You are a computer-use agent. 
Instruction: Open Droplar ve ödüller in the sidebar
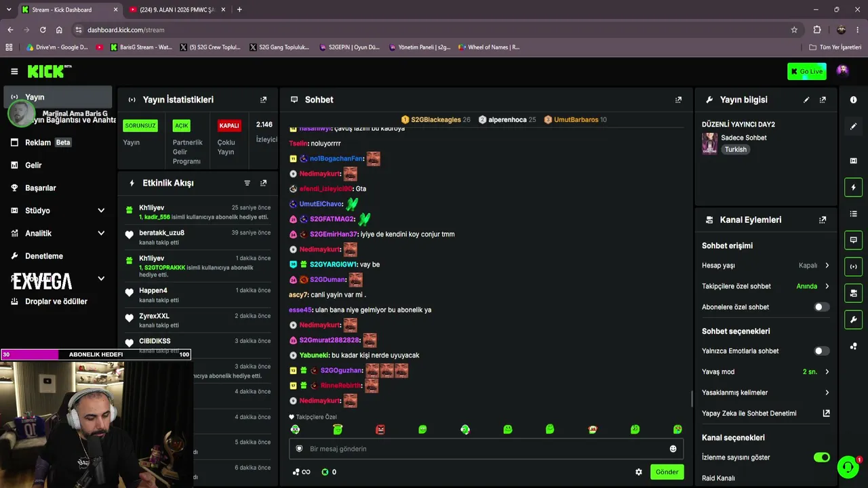click(58, 302)
